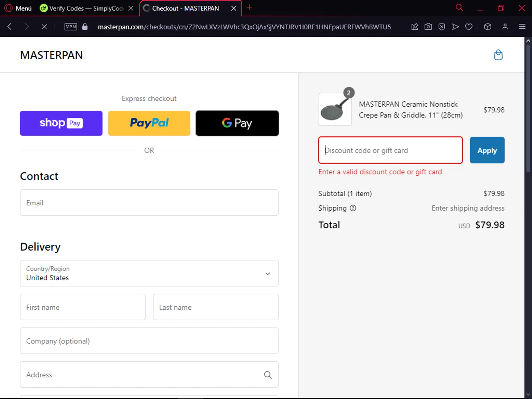
Task: Open the shopping bag cart icon
Action: click(x=498, y=55)
